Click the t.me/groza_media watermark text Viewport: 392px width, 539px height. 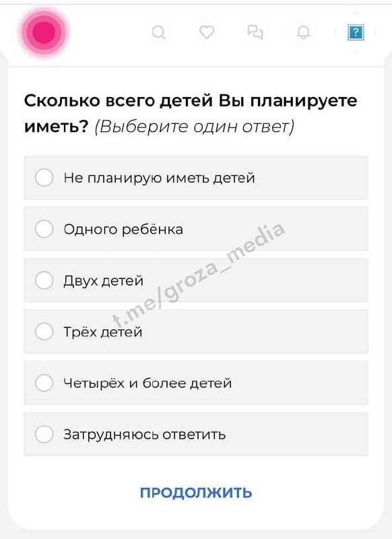pos(199,275)
